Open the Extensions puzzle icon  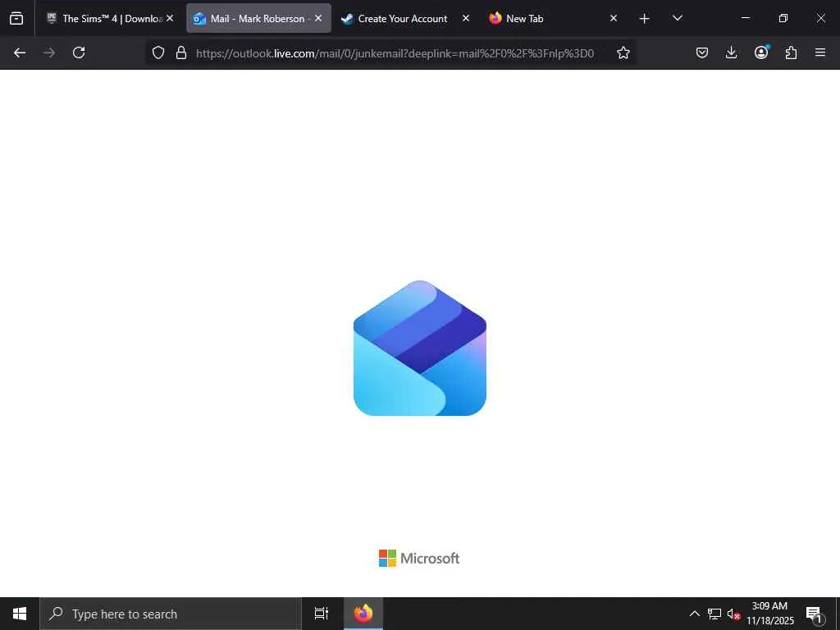click(x=791, y=52)
